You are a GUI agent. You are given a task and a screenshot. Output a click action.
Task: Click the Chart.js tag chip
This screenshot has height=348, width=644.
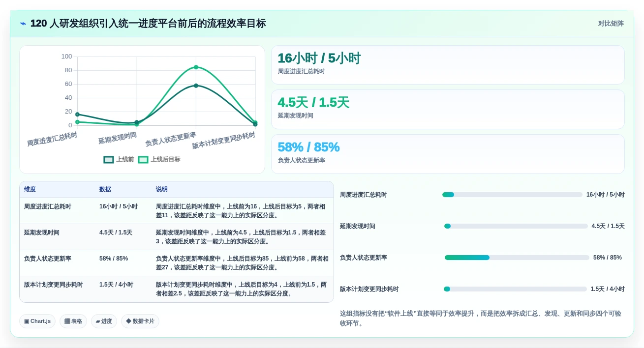click(x=37, y=321)
